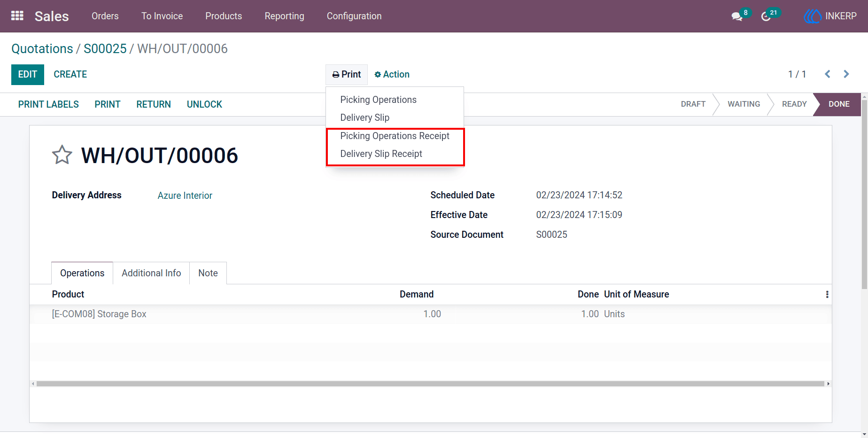Open Azure Interior delivery address link
Viewport: 868px width, 438px height.
[185, 196]
